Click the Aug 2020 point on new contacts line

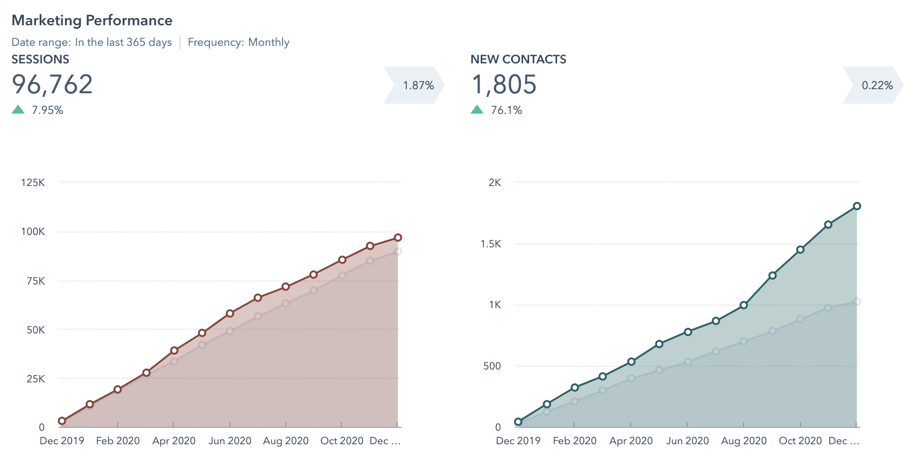click(x=744, y=305)
